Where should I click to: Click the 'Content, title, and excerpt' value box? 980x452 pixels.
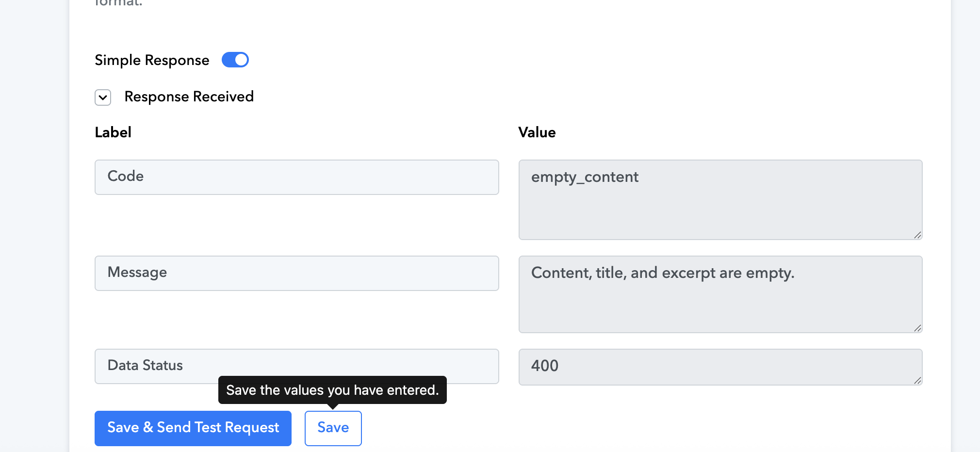pyautogui.click(x=720, y=294)
